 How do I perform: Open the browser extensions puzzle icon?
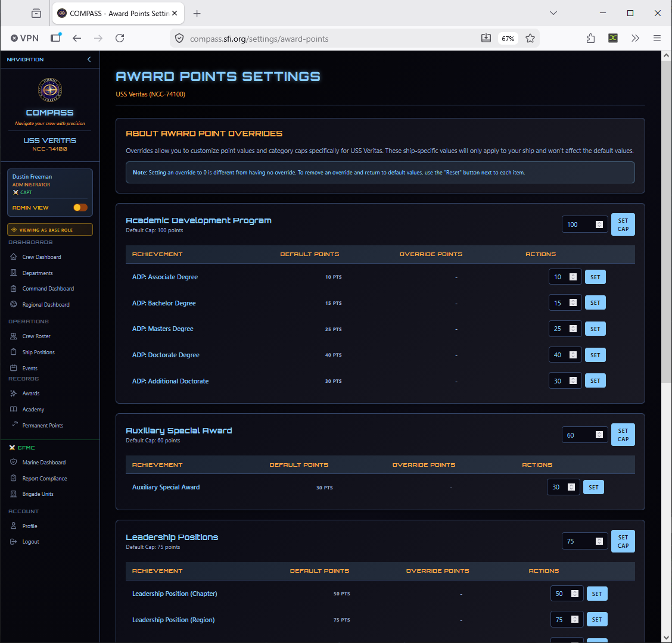pyautogui.click(x=590, y=38)
